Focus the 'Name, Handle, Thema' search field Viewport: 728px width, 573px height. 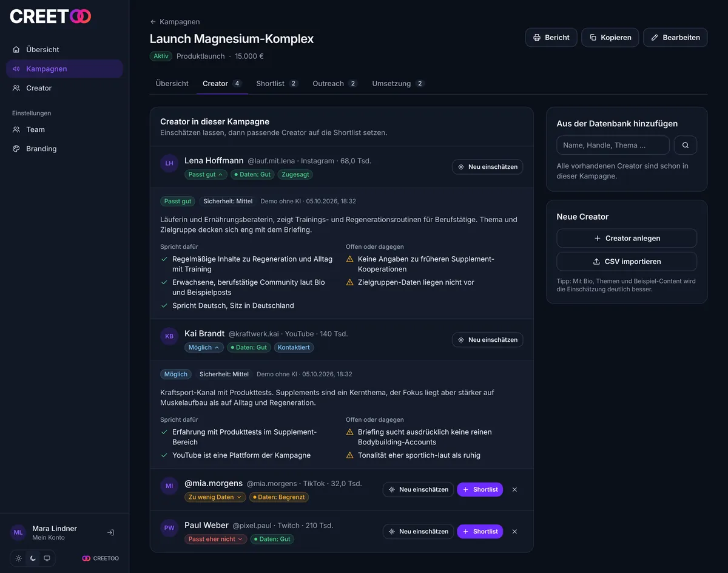(613, 145)
